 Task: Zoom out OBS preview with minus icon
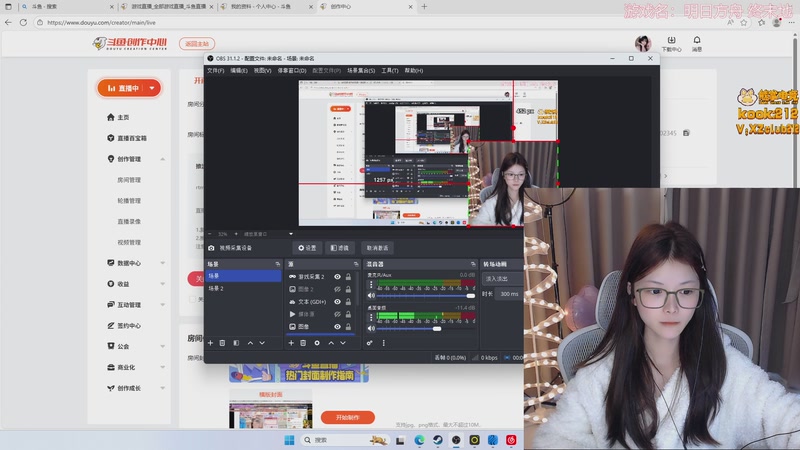coord(210,234)
